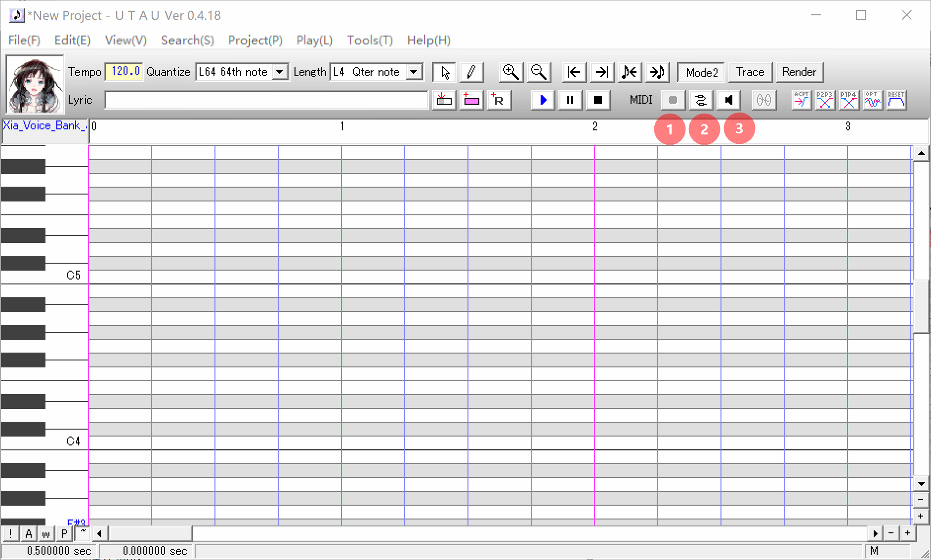Click measure 1 on the timeline ruler

coord(342,126)
